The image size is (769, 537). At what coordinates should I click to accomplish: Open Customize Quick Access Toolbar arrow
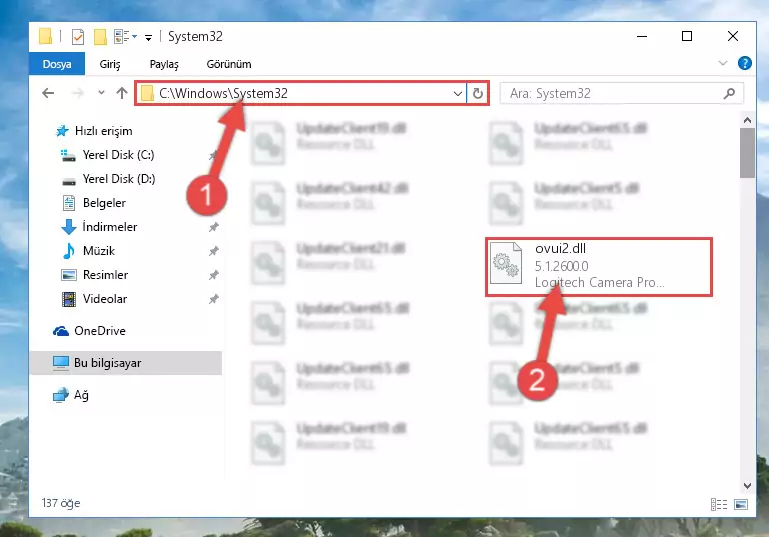(148, 37)
